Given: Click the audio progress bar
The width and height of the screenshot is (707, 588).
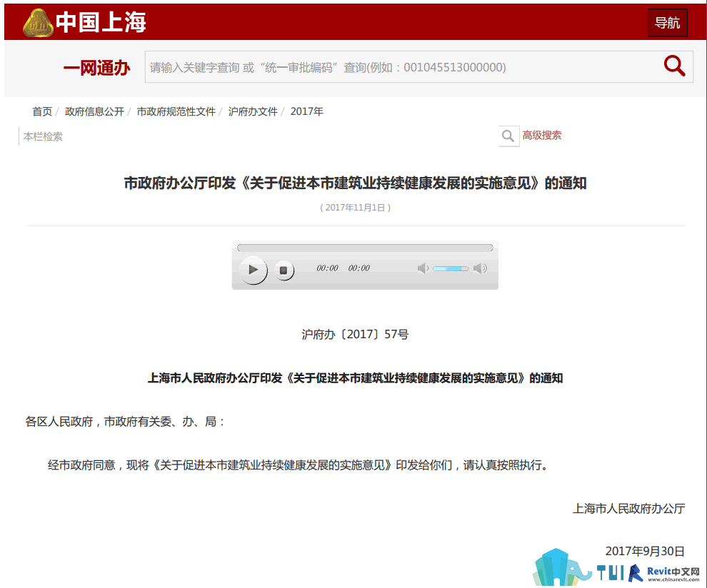Looking at the screenshot, I should pyautogui.click(x=365, y=248).
